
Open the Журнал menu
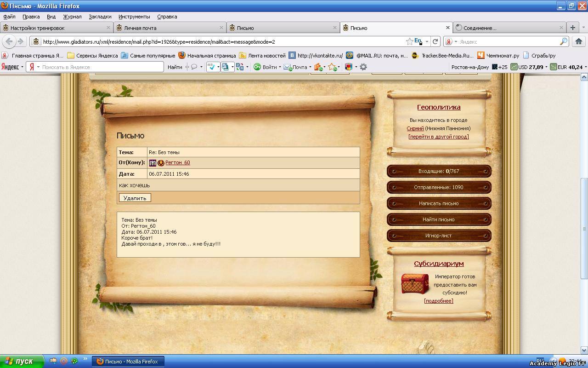pyautogui.click(x=72, y=17)
